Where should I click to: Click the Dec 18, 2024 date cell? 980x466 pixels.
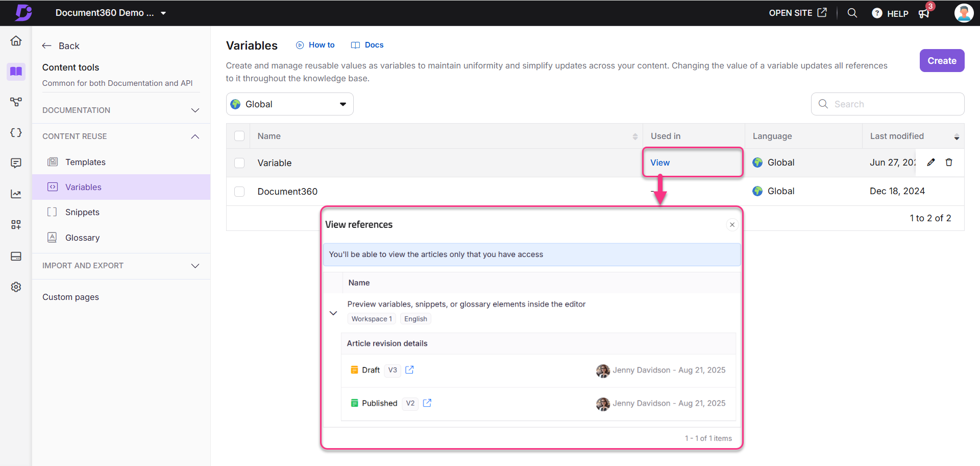897,191
